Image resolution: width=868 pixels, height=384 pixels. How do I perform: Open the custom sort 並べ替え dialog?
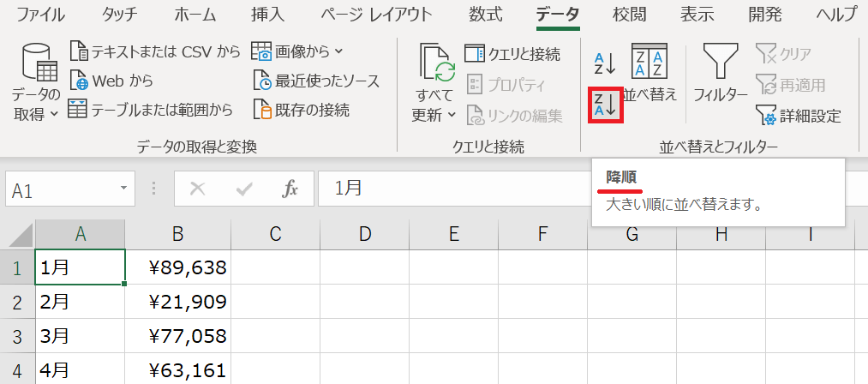[x=650, y=74]
